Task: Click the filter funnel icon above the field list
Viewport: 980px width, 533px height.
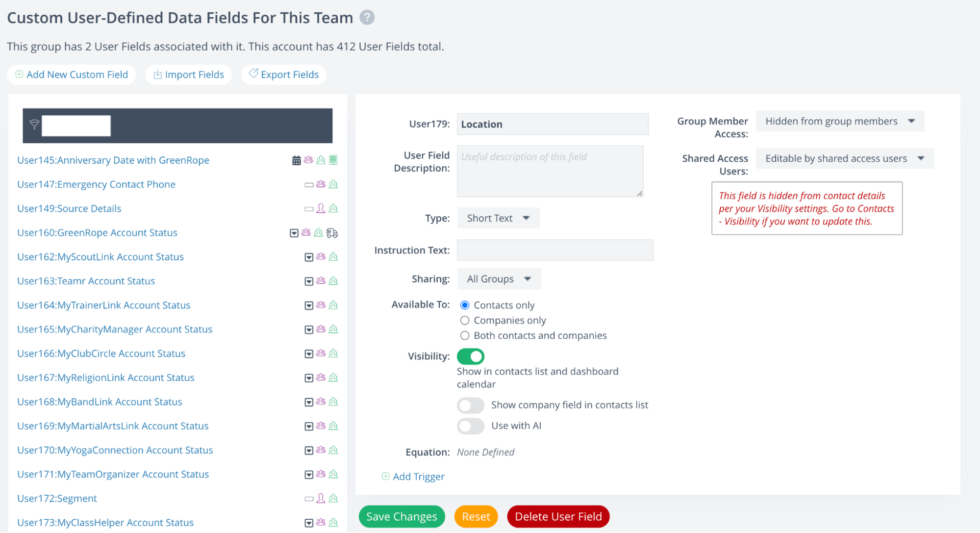Action: pos(34,125)
